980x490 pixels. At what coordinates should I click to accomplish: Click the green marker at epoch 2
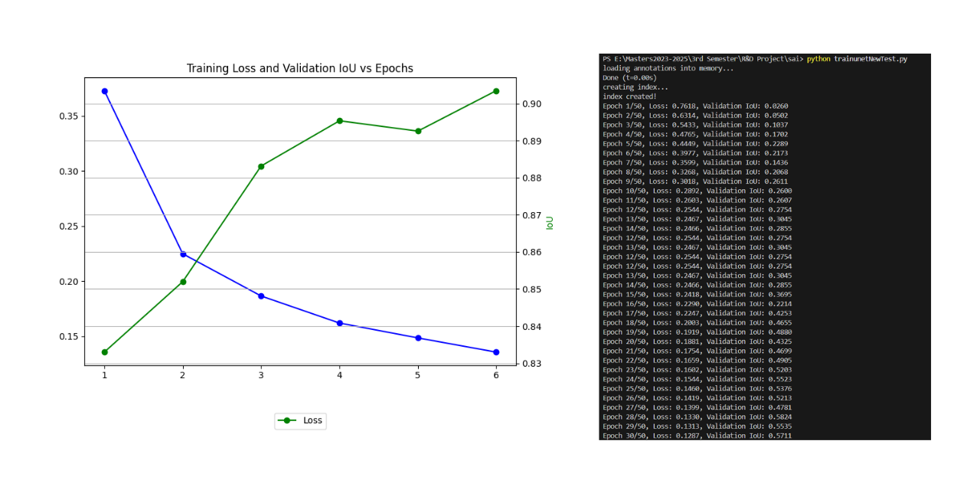(183, 282)
